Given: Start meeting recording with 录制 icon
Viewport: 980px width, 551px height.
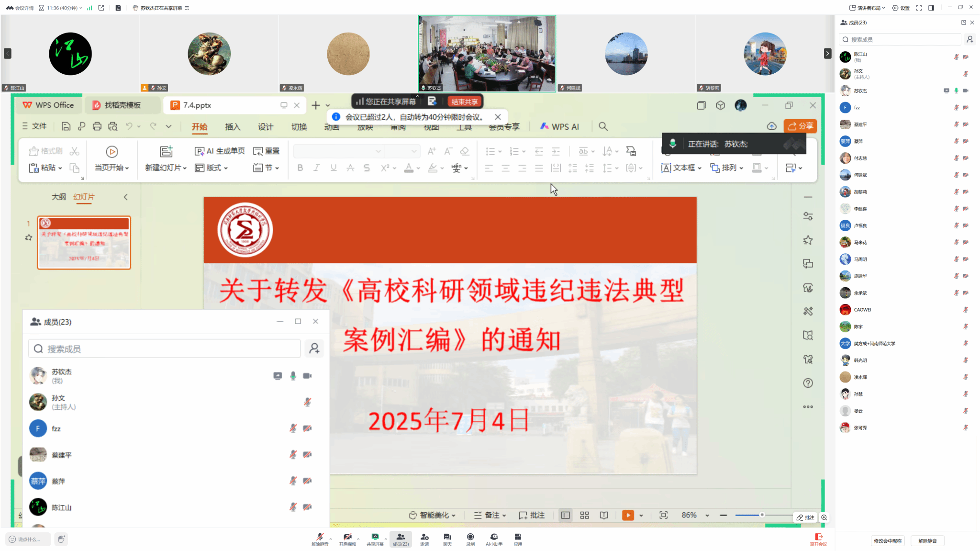Looking at the screenshot, I should click(x=470, y=539).
